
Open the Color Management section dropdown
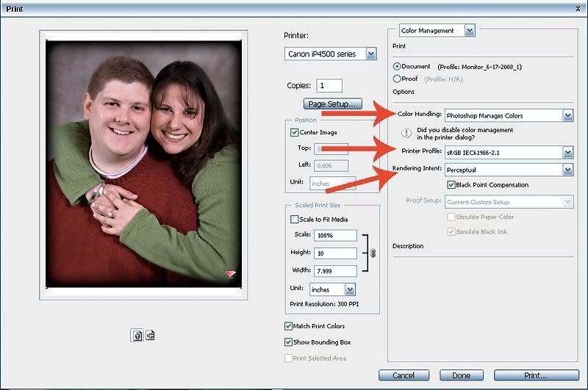470,30
